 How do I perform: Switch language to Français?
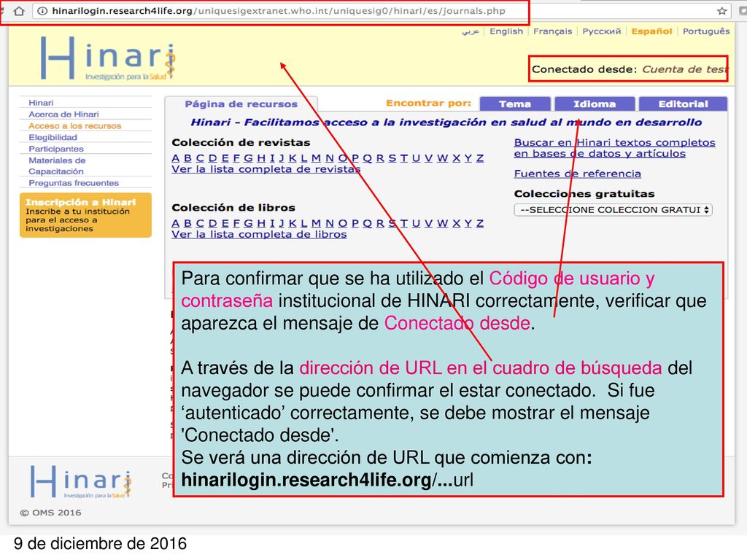tap(552, 31)
